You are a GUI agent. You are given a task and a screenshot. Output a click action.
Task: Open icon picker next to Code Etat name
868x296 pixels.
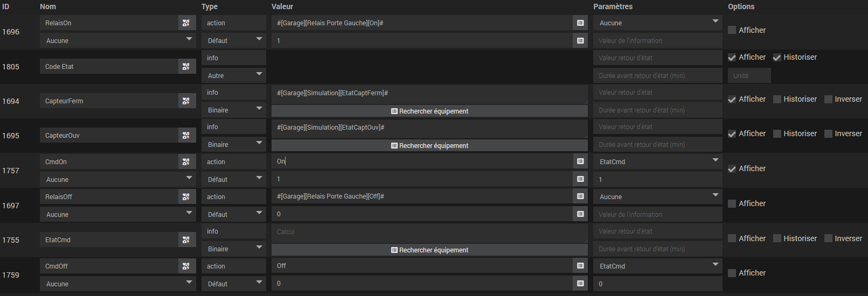[186, 67]
